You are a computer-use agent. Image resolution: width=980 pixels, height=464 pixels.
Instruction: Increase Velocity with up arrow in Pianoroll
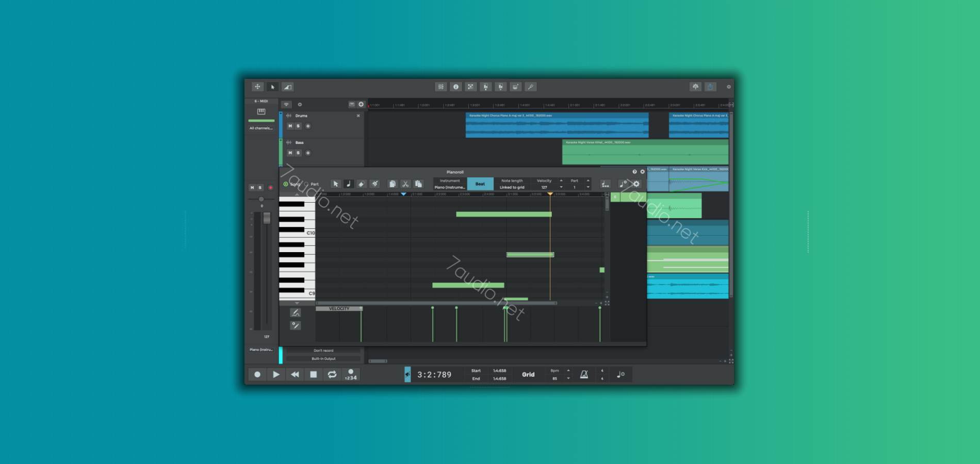click(561, 180)
